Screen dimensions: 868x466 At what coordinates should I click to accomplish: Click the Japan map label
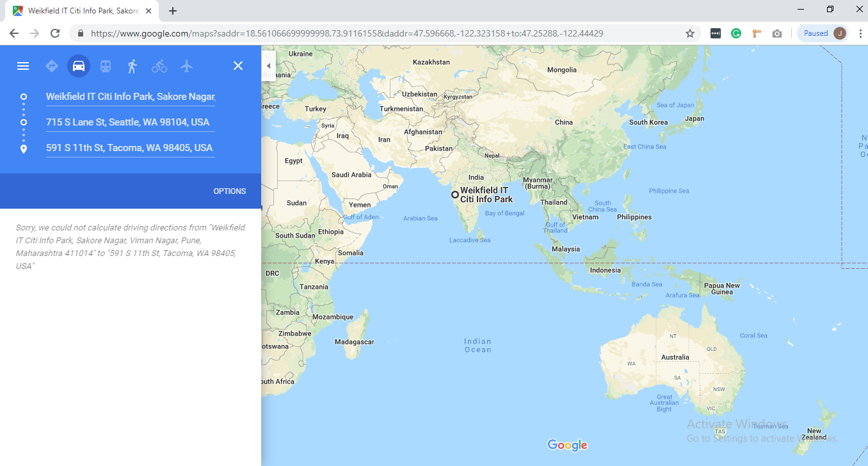[695, 118]
